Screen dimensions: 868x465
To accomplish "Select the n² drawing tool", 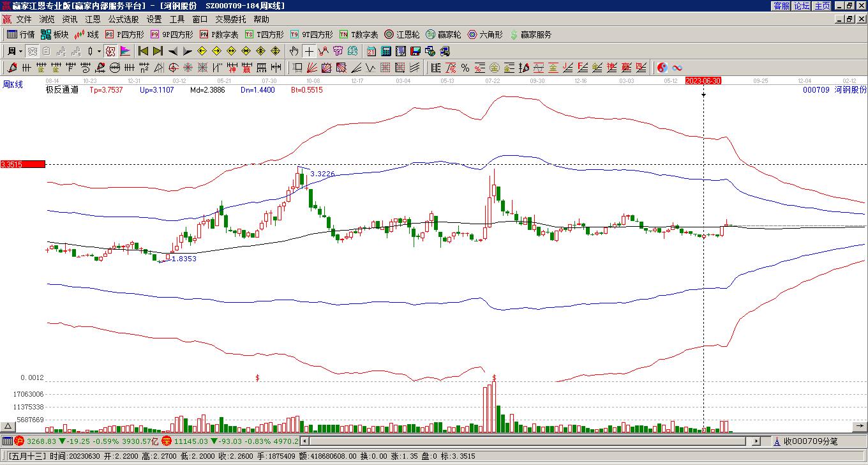I will click(146, 68).
